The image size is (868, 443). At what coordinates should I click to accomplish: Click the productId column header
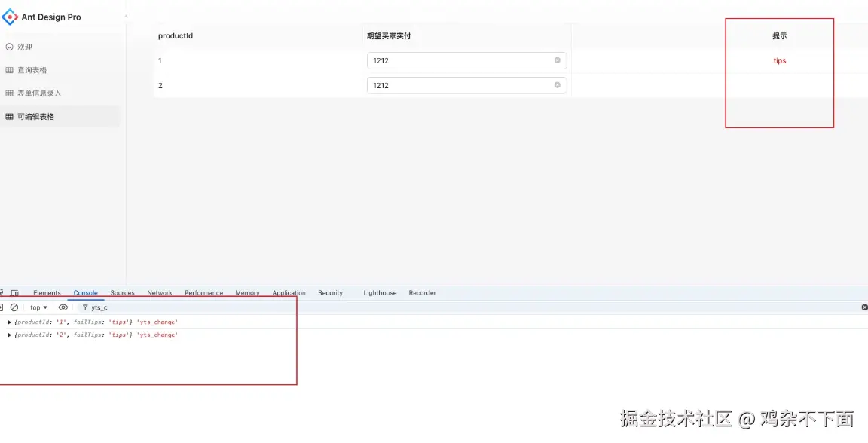[176, 36]
